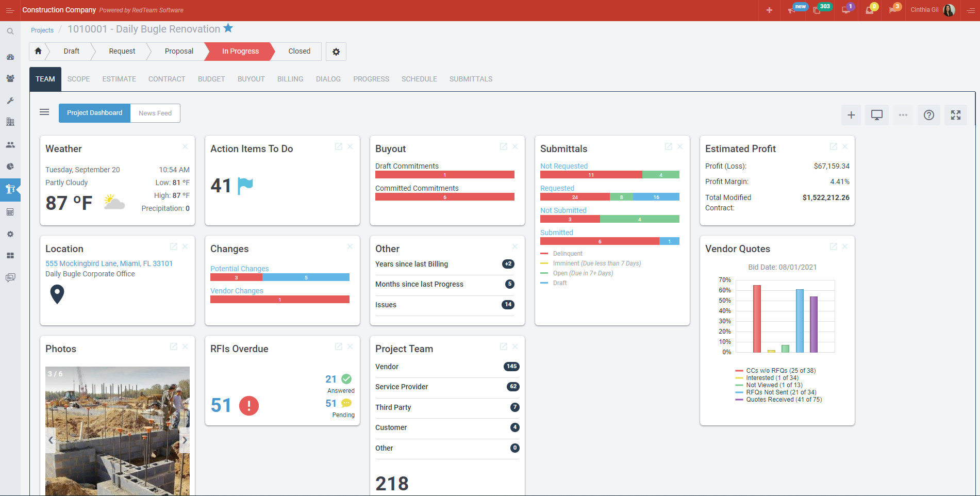
Task: Collapse the sidebar with the top-left hamburger
Action: click(10, 9)
